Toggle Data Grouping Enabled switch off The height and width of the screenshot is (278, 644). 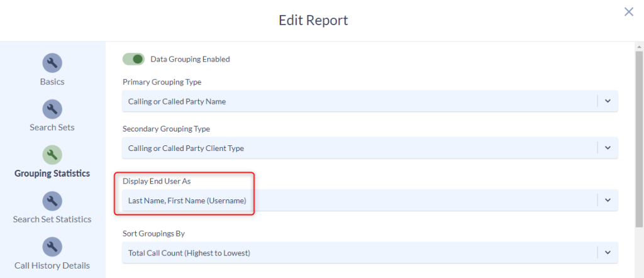pyautogui.click(x=133, y=59)
